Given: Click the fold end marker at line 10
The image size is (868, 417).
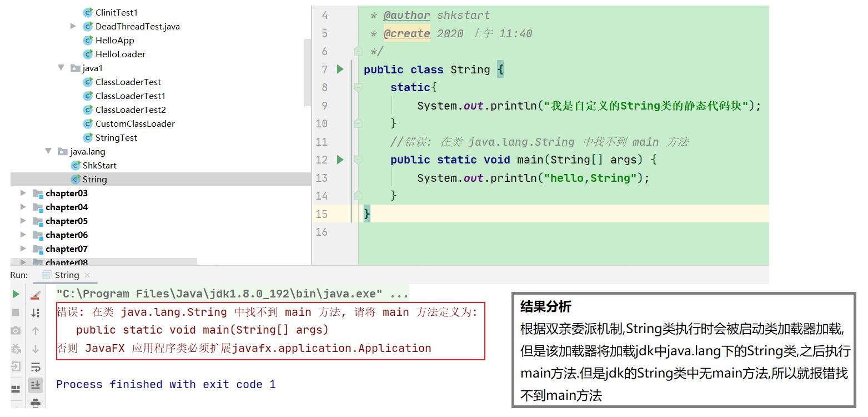Looking at the screenshot, I should 358,123.
